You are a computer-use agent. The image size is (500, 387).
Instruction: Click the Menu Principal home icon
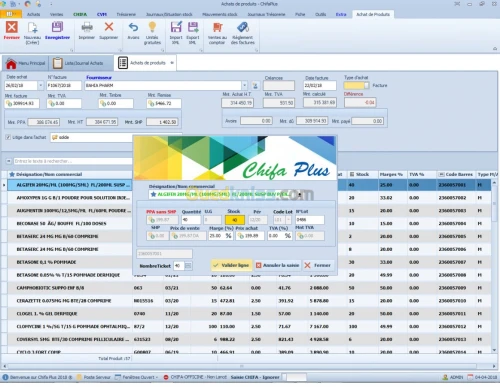[11, 63]
